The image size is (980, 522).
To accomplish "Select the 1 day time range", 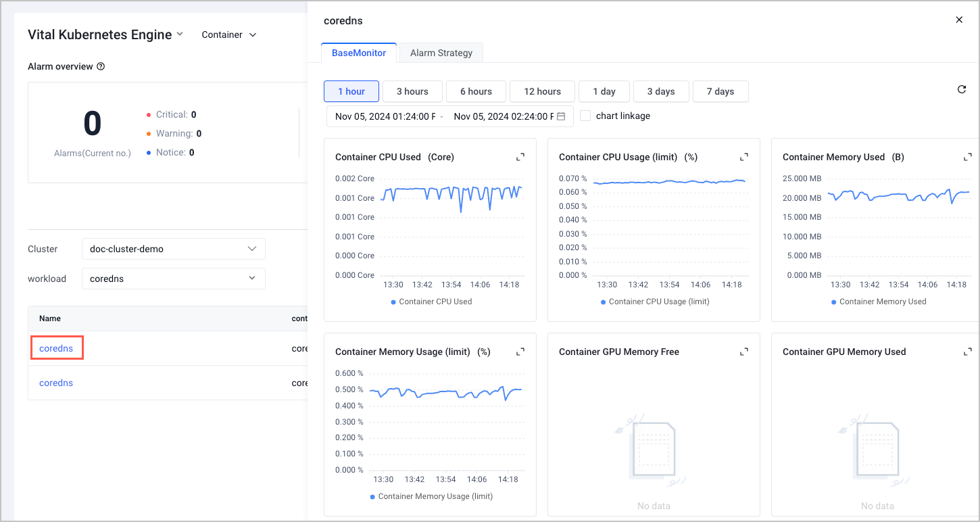I will click(x=604, y=91).
